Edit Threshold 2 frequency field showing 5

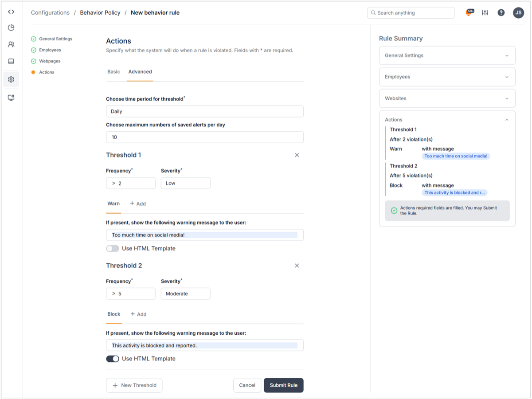[x=131, y=293]
